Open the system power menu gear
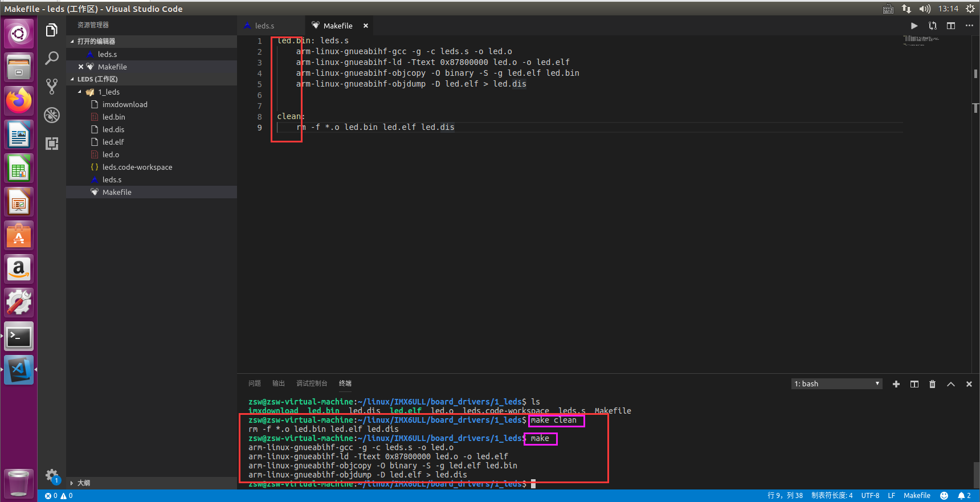980x502 pixels. point(970,9)
